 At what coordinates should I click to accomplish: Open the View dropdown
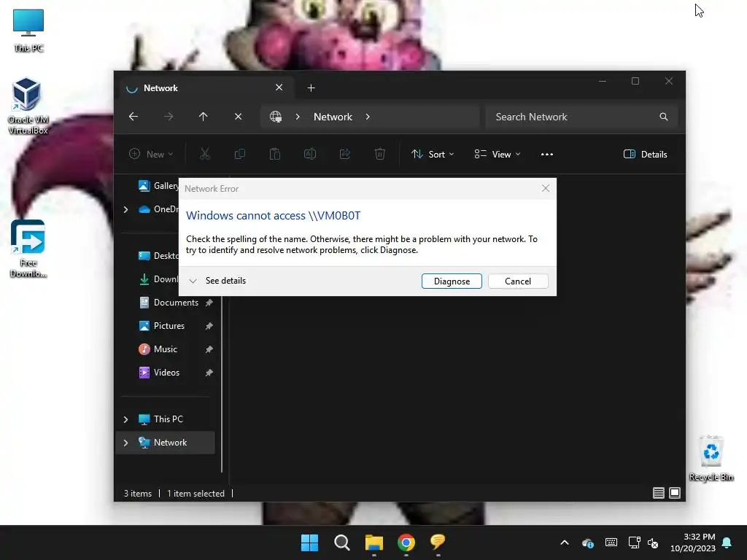498,155
